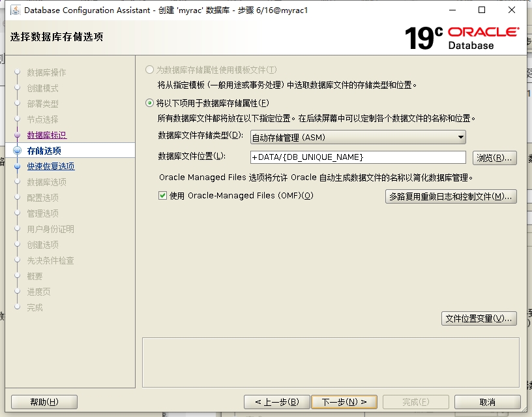Select the template file storage radio button
This screenshot has width=532, height=417.
click(x=149, y=70)
